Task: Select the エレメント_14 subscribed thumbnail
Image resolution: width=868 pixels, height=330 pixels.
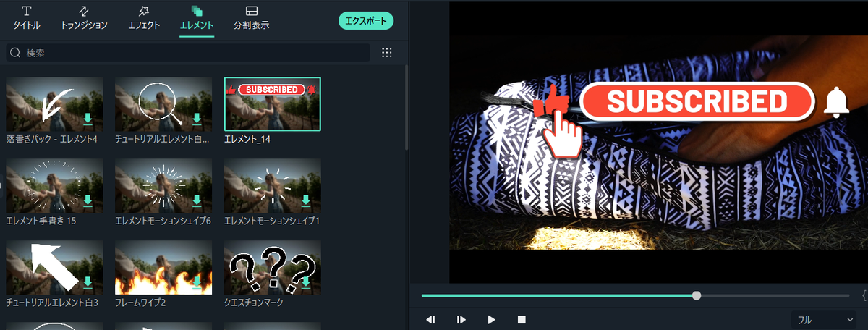Action: point(273,104)
